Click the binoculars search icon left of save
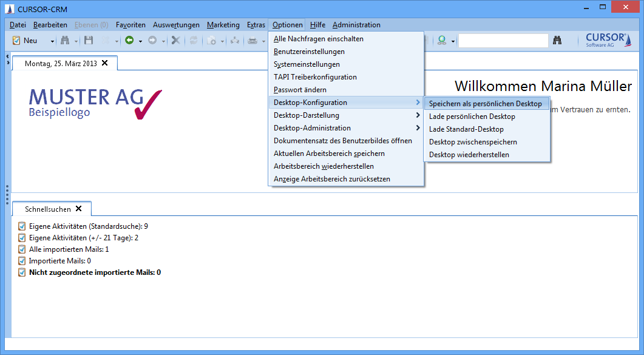644x355 pixels. 65,41
